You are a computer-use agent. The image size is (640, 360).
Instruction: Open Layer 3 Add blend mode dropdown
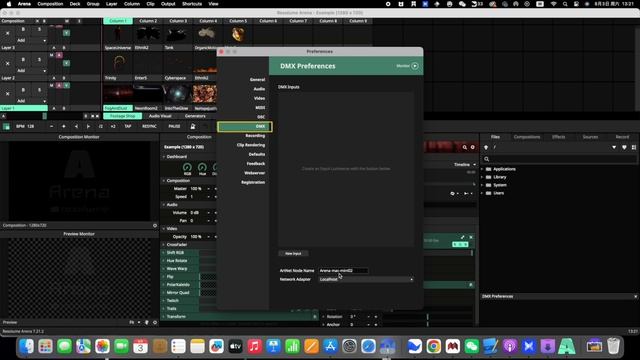tap(31, 40)
